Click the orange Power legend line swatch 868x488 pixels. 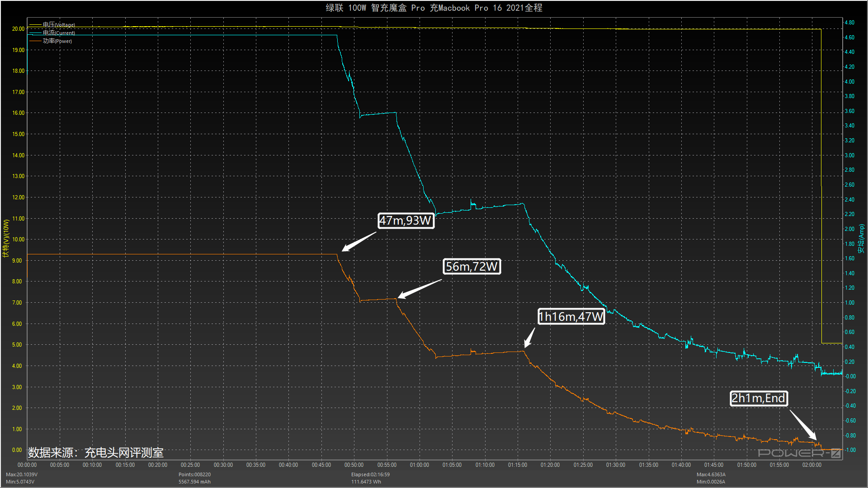[x=35, y=41]
